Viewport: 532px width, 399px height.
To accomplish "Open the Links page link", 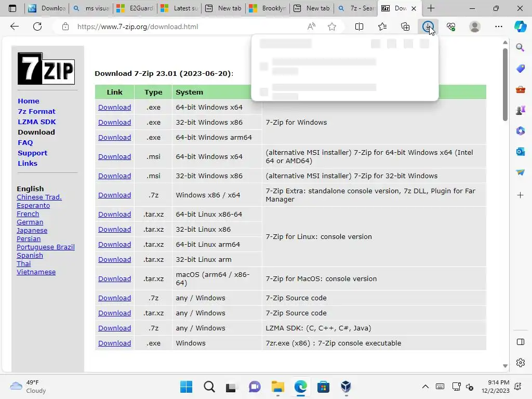I will coord(28,163).
